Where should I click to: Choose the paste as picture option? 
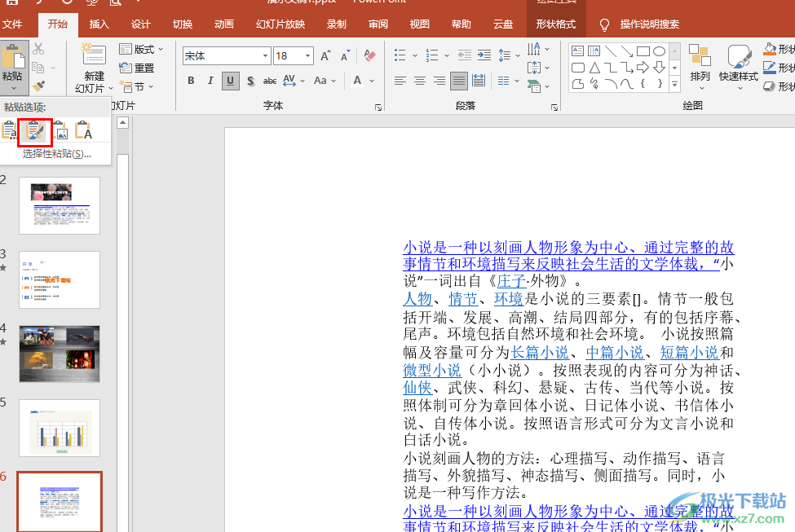pyautogui.click(x=60, y=131)
